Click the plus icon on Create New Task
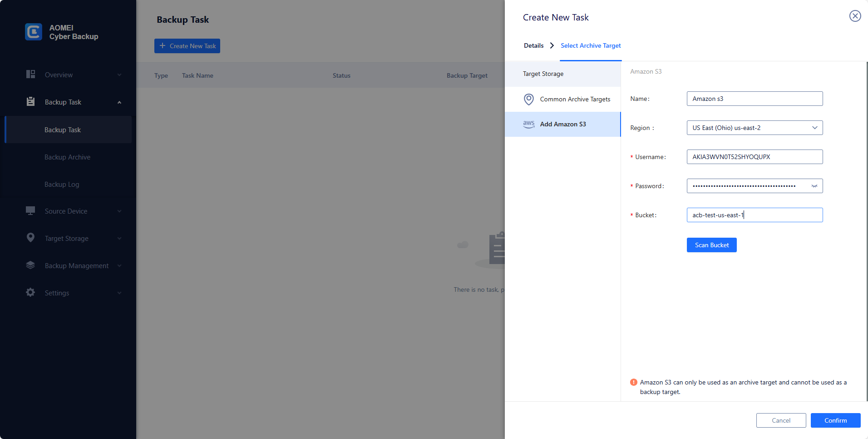Screen dimensions: 868x439 (163, 45)
